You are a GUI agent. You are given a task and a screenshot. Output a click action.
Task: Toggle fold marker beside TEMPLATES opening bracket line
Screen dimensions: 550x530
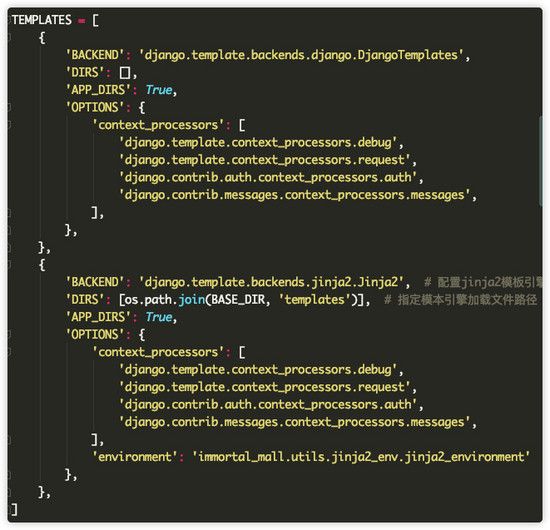(9, 20)
